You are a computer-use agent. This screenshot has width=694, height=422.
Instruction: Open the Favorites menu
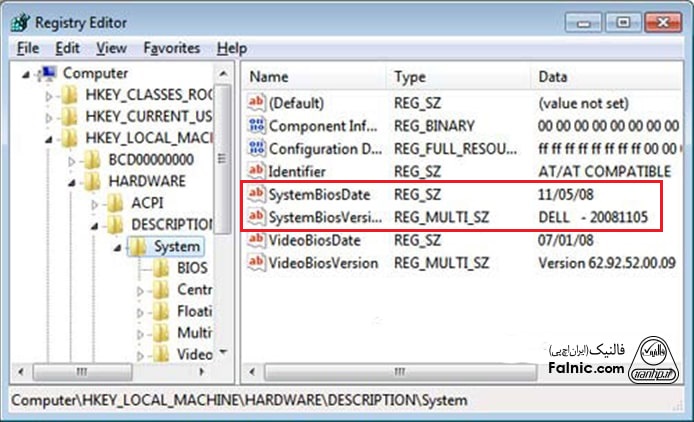171,47
